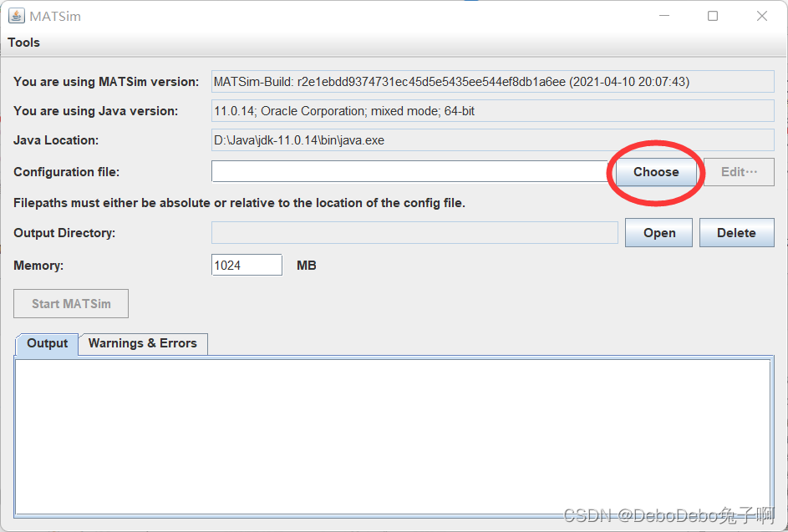Open the output directory with Open button
Viewport: 788px width, 532px height.
pyautogui.click(x=658, y=232)
